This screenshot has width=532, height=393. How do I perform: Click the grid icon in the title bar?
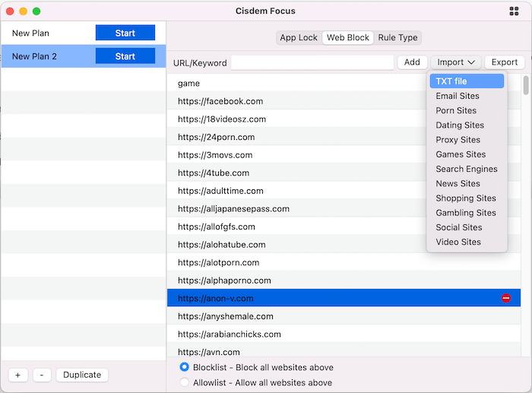[x=514, y=11]
